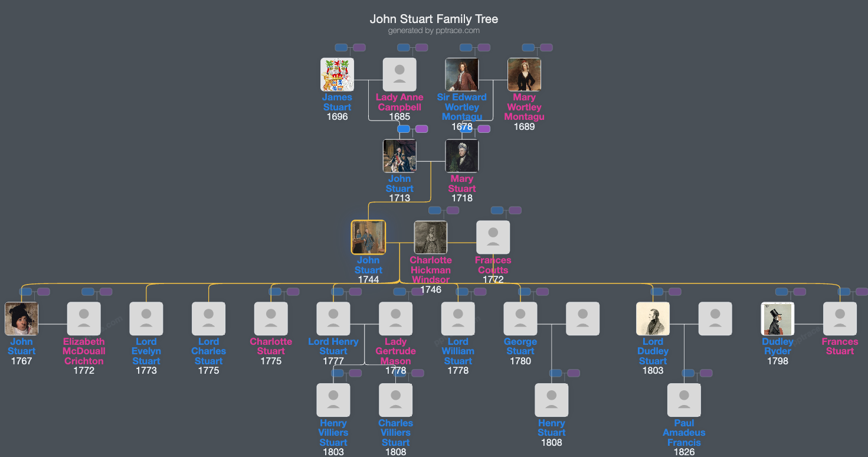Viewport: 868px width, 457px height.
Task: Click the purple icon above Dudley Ryder
Action: [798, 290]
